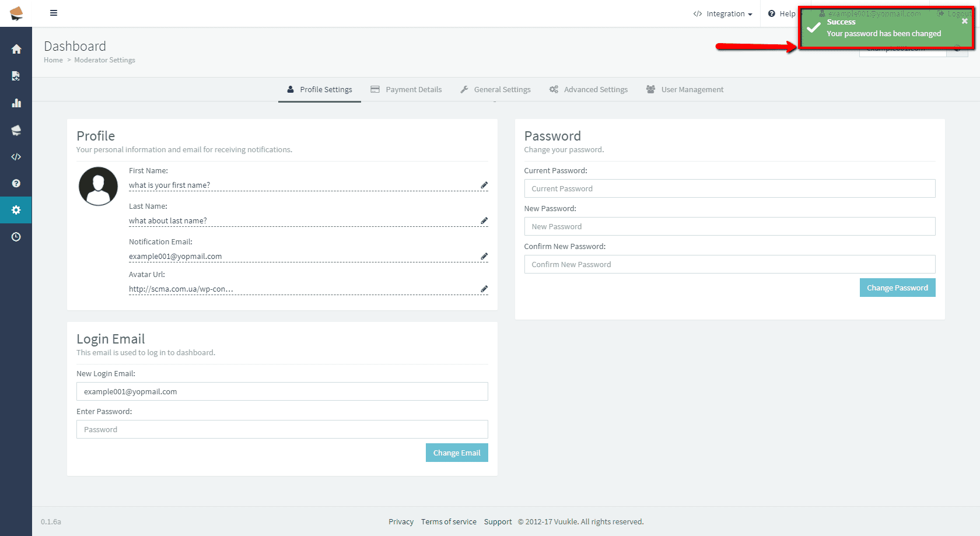Click the megaphone icon in the sidebar
980x536 pixels.
tap(16, 130)
